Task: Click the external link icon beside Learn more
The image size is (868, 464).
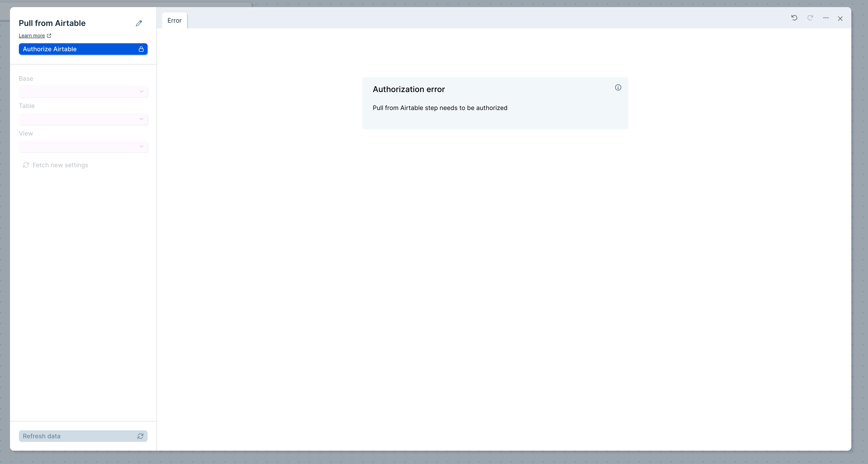Action: (49, 36)
